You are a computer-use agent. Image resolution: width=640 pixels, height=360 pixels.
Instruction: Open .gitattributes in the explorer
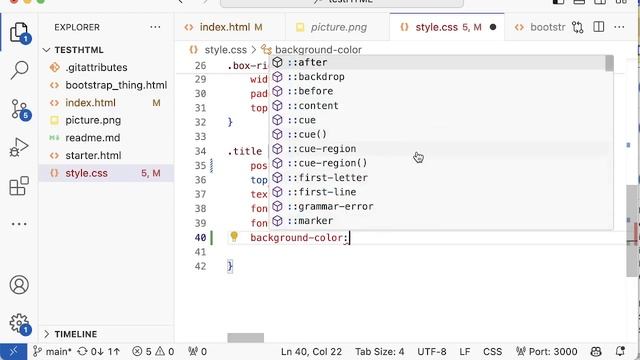click(x=106, y=67)
